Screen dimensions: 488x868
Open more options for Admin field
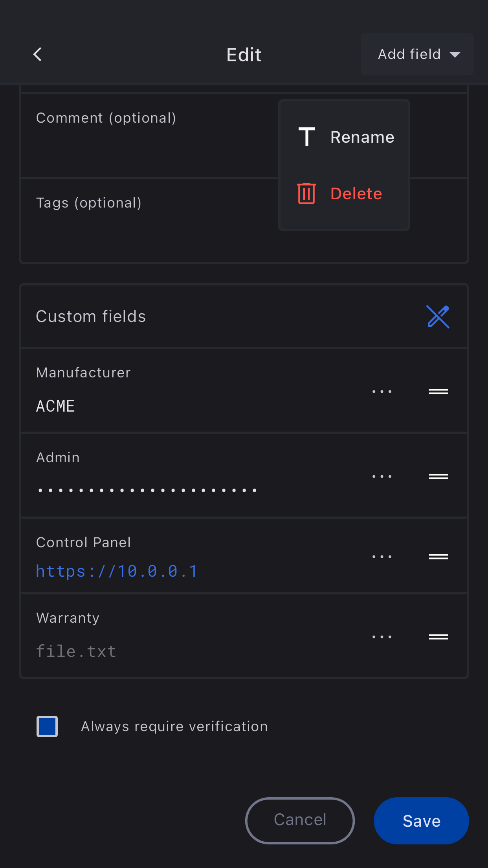coord(382,476)
